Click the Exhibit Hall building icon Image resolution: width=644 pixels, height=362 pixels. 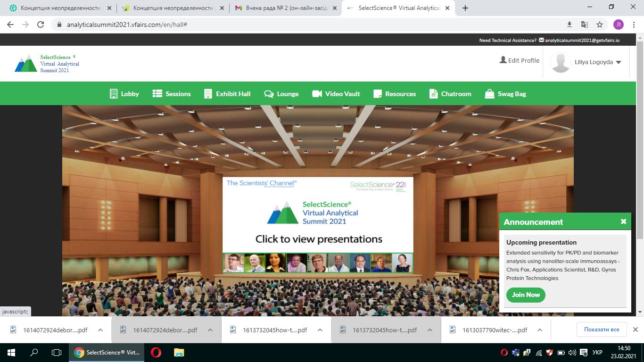208,94
